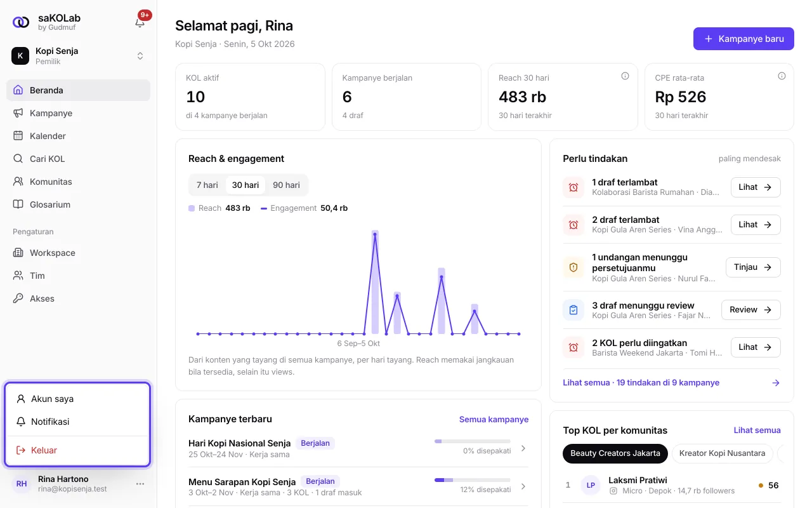Click Lihat for 2 draf terlambat

click(x=756, y=225)
